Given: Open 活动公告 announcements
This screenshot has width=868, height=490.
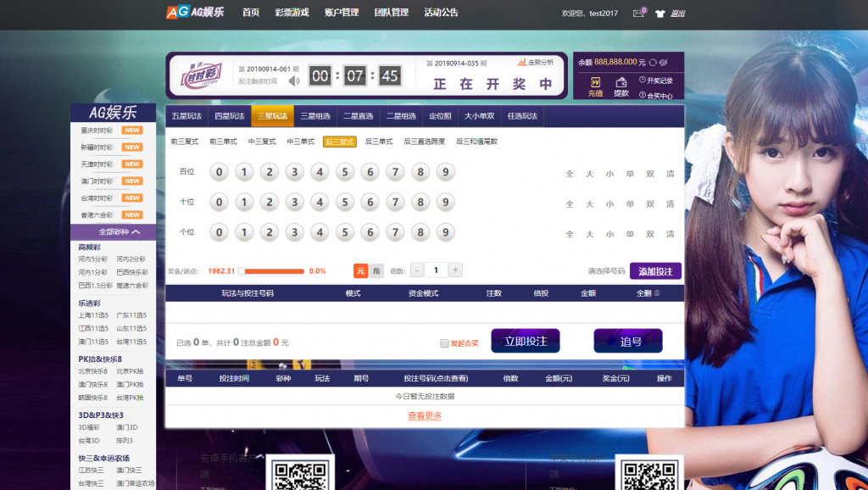Looking at the screenshot, I should [441, 12].
